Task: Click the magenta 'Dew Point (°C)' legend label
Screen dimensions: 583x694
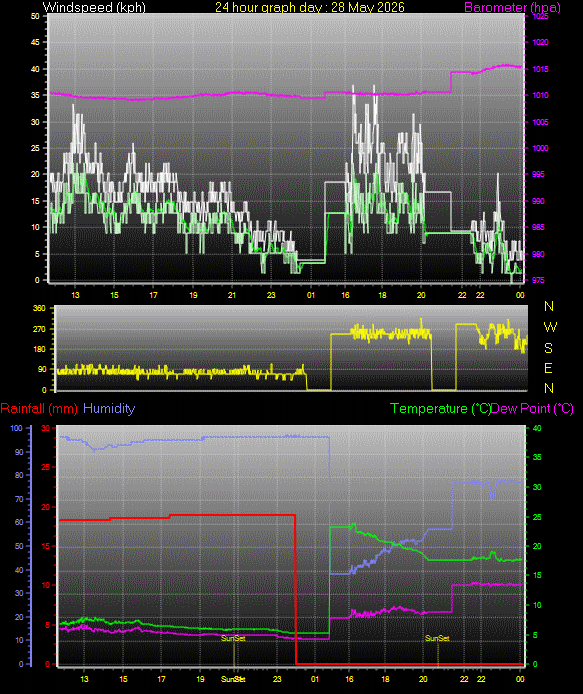Action: click(532, 408)
